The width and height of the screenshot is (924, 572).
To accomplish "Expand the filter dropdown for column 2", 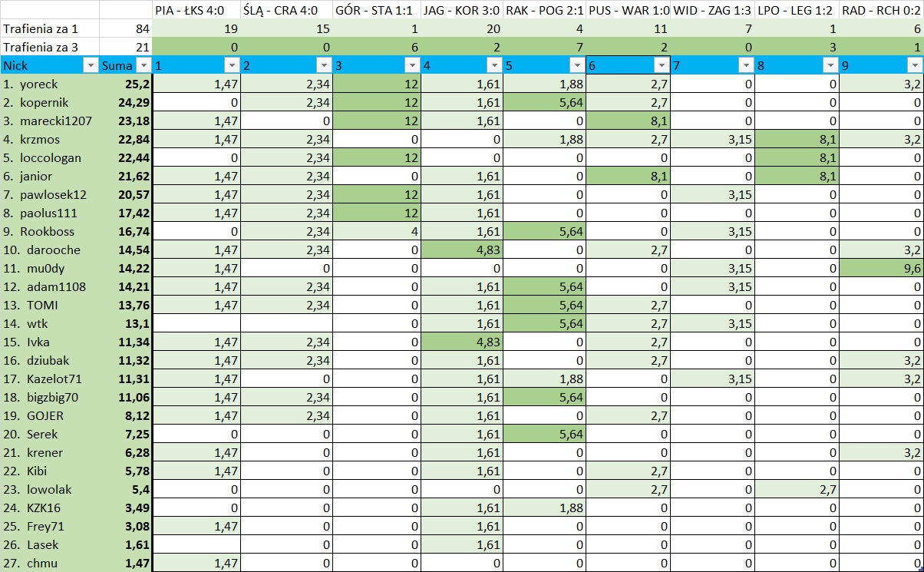I will pos(322,66).
